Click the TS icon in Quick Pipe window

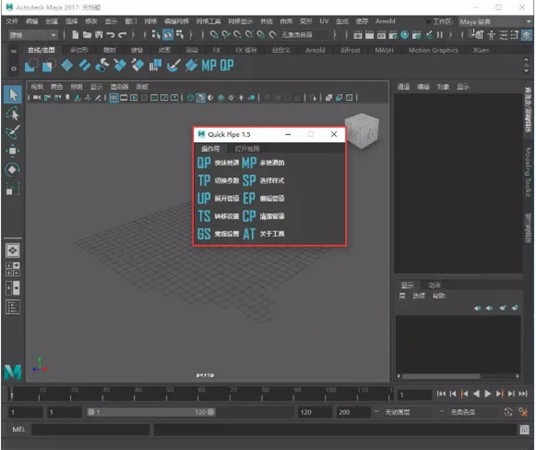coord(204,216)
